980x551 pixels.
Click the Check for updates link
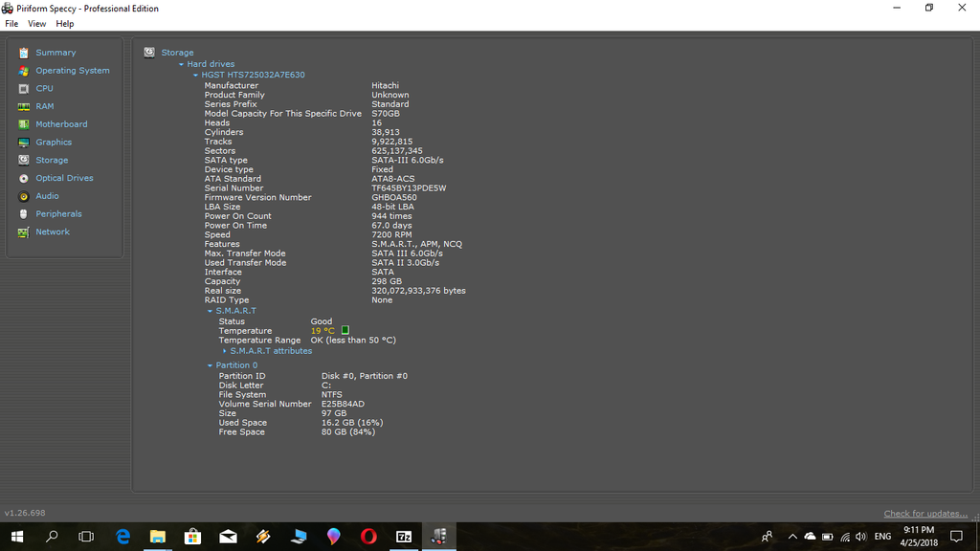tap(925, 514)
